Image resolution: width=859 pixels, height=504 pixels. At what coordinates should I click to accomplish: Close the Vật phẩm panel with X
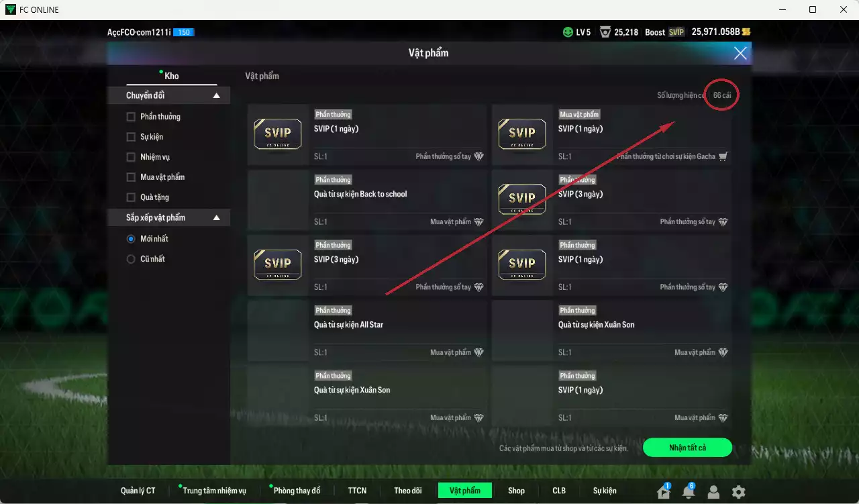click(740, 53)
